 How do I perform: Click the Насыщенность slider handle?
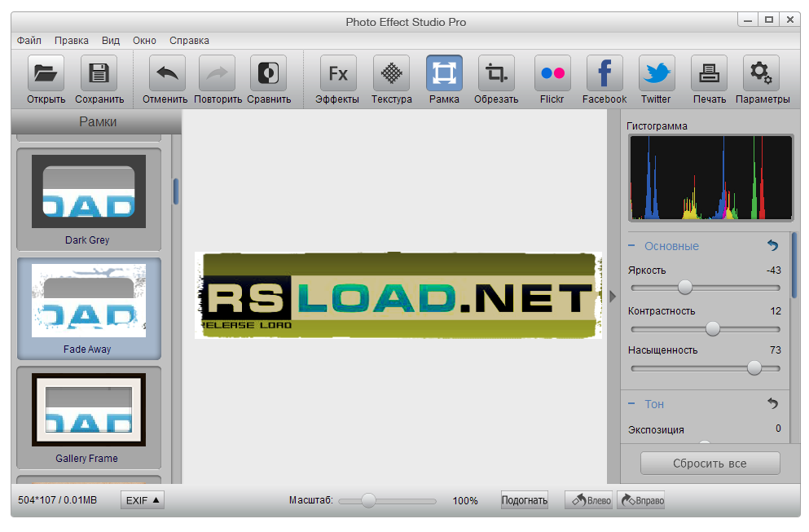[754, 368]
